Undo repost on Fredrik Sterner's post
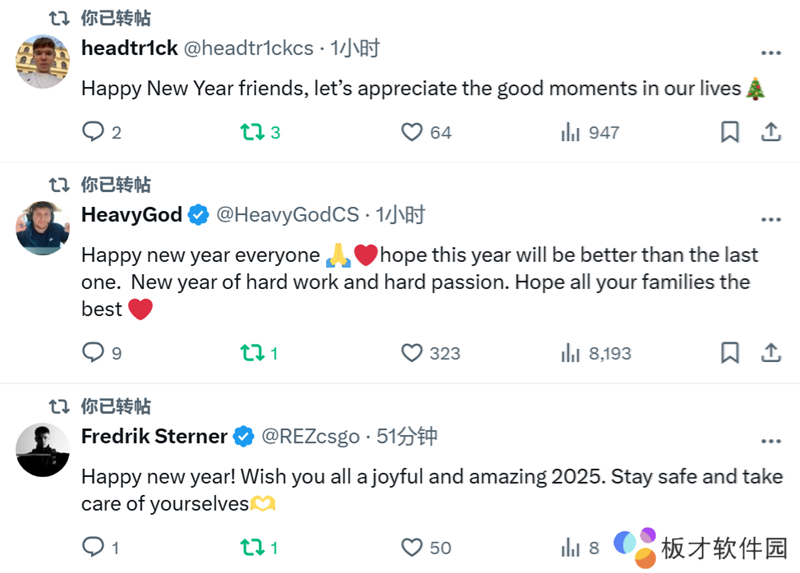800x573 pixels. click(251, 547)
